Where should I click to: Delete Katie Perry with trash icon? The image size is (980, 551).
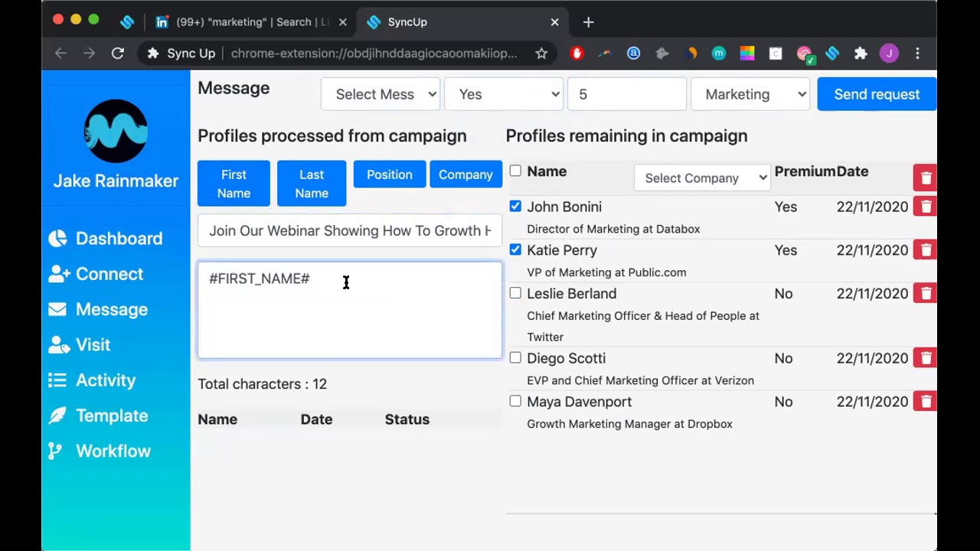tap(926, 250)
